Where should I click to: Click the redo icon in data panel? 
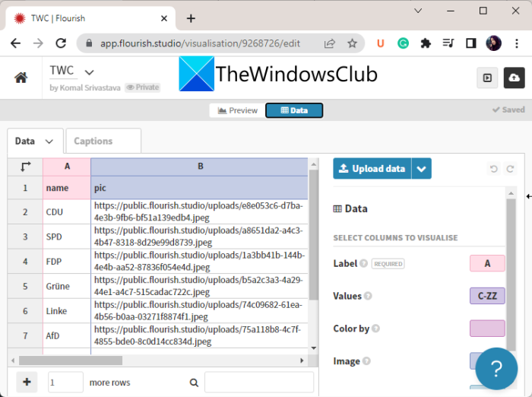click(x=510, y=169)
